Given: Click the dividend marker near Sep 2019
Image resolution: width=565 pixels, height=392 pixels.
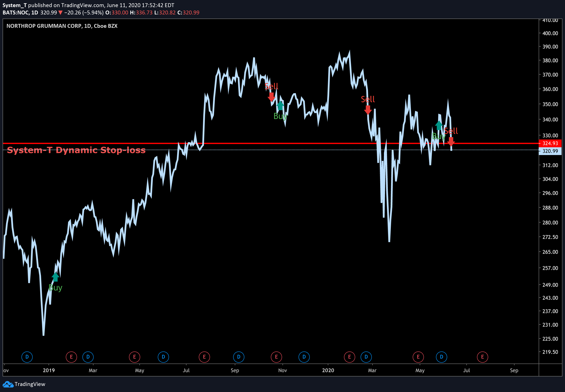Looking at the screenshot, I should tap(239, 357).
